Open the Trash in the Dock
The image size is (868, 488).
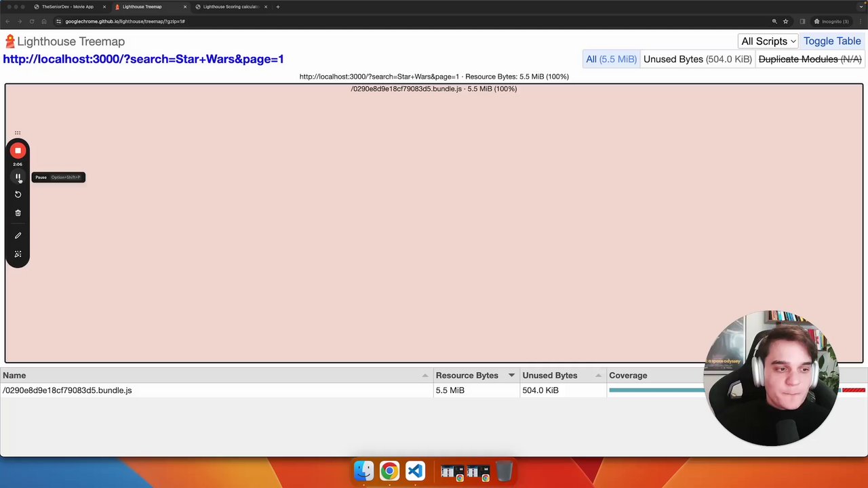pyautogui.click(x=505, y=470)
